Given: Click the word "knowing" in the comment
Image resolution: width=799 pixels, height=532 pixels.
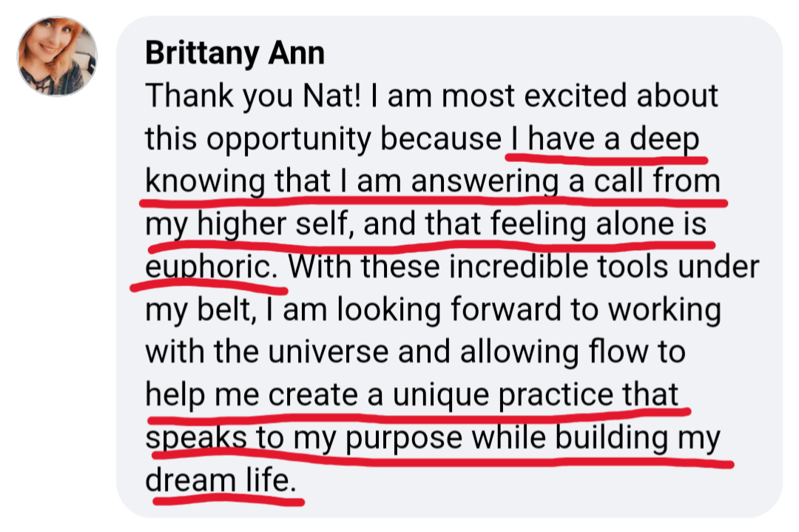Looking at the screenshot, I should coord(206,182).
